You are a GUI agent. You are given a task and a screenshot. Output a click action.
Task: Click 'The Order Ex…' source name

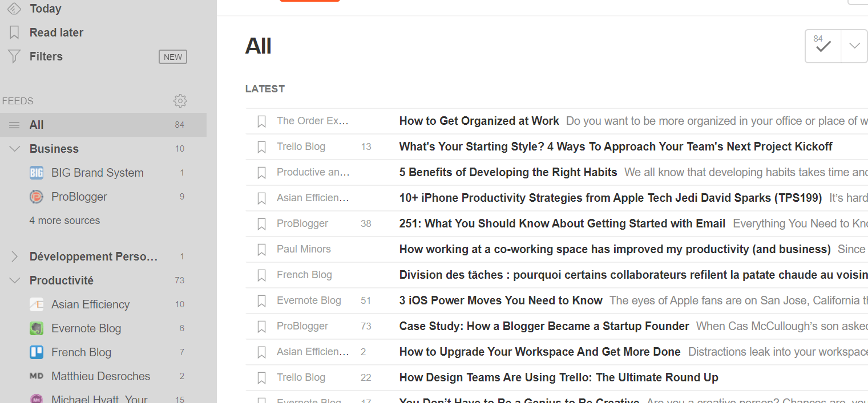click(x=313, y=121)
